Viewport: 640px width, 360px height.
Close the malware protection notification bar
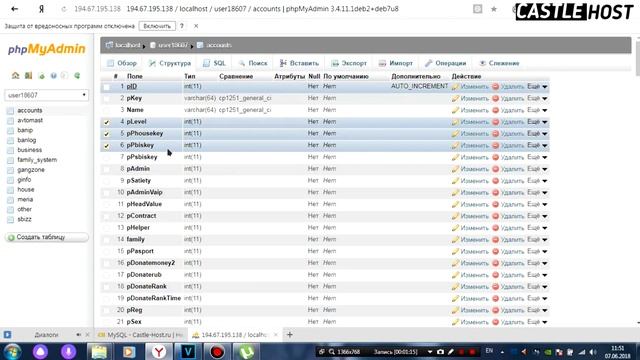pos(196,26)
